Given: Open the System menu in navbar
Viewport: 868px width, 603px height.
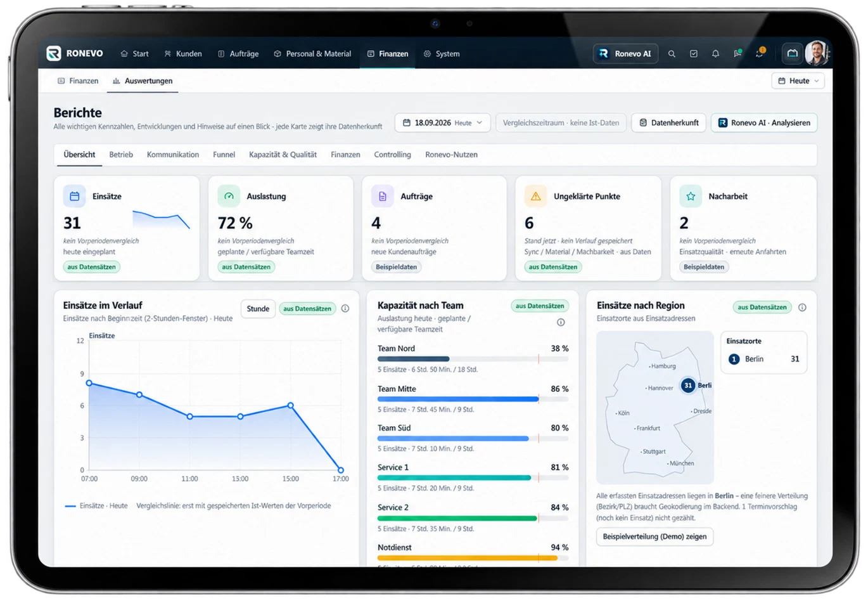Looking at the screenshot, I should [442, 54].
